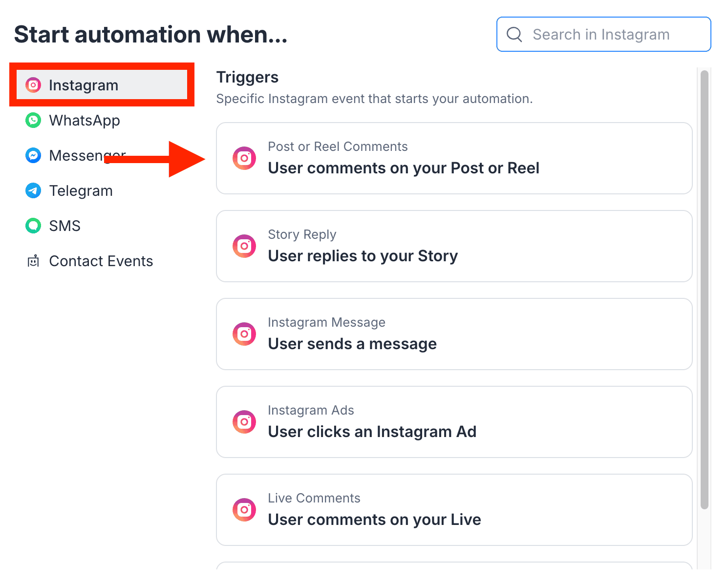The height and width of the screenshot is (585, 728).
Task: Switch to the WhatsApp channel
Action: tap(85, 121)
